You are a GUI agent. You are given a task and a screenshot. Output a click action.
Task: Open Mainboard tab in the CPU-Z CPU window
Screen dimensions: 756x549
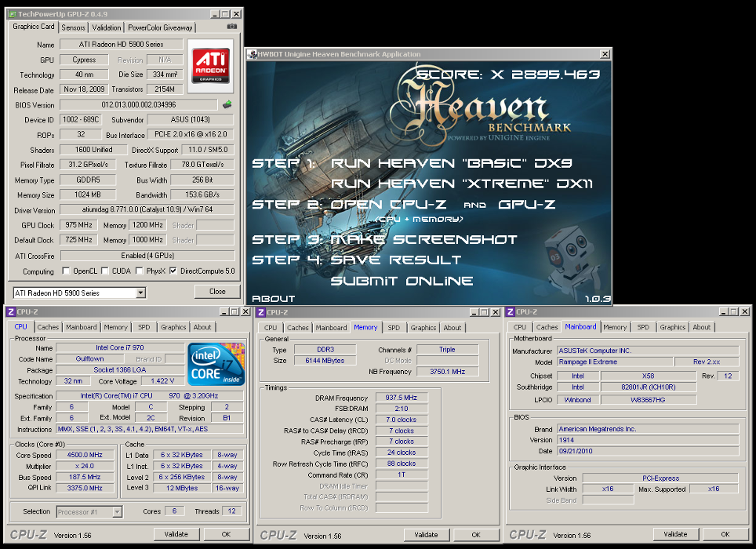point(81,327)
